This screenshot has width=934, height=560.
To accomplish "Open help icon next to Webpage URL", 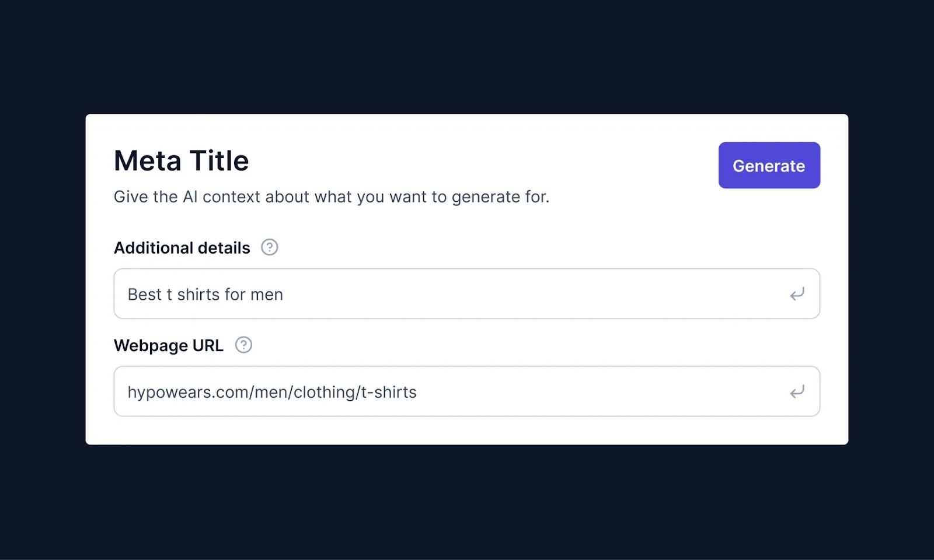I will [243, 345].
